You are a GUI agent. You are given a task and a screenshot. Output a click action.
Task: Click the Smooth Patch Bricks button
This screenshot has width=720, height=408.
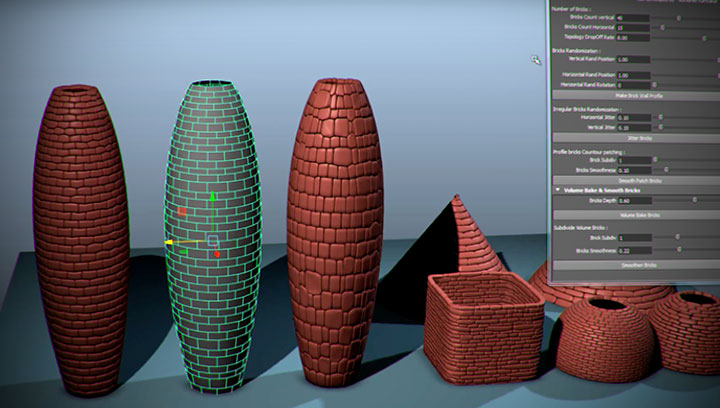pyautogui.click(x=635, y=180)
